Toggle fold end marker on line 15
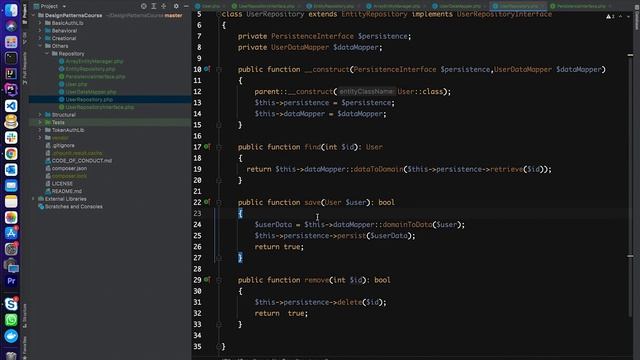Viewport: 640px width, 360px height. click(219, 125)
